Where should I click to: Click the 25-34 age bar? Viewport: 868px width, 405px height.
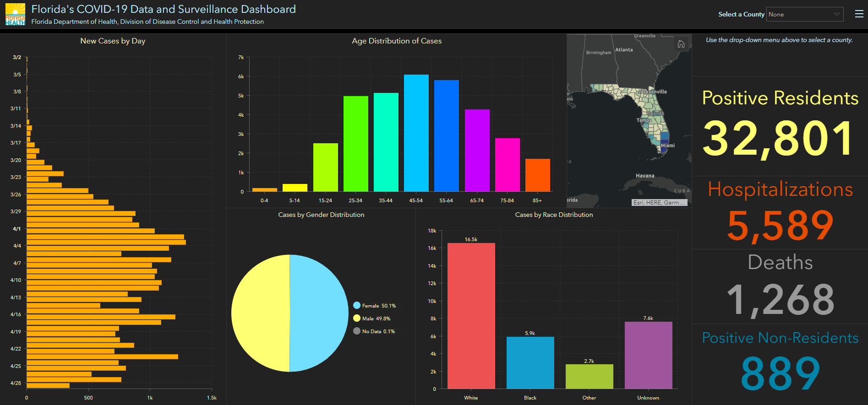(356, 144)
